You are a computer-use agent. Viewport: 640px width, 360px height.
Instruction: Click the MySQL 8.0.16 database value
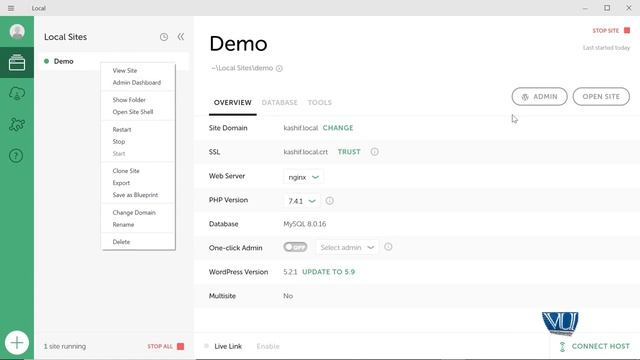304,224
